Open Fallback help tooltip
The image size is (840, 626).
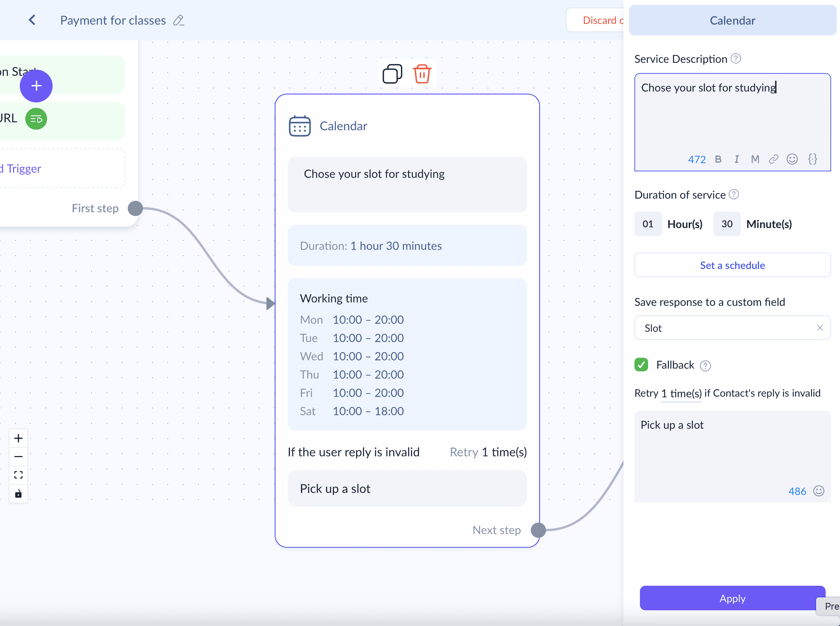point(705,366)
